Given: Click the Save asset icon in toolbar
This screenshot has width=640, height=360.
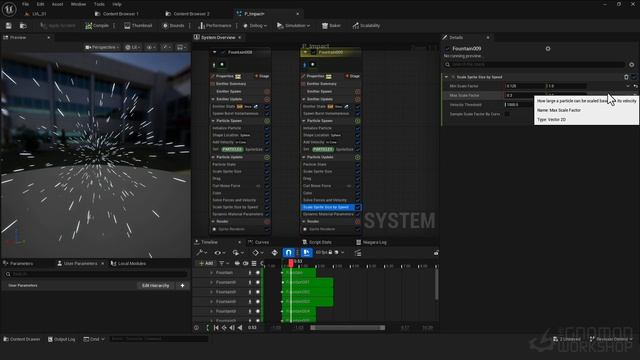Looking at the screenshot, I should click(9, 26).
